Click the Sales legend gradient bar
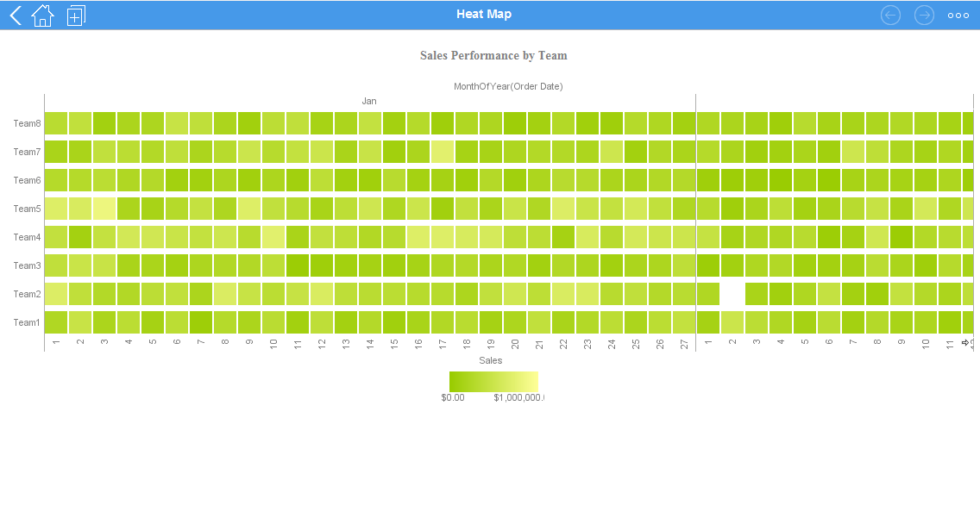 click(x=493, y=381)
